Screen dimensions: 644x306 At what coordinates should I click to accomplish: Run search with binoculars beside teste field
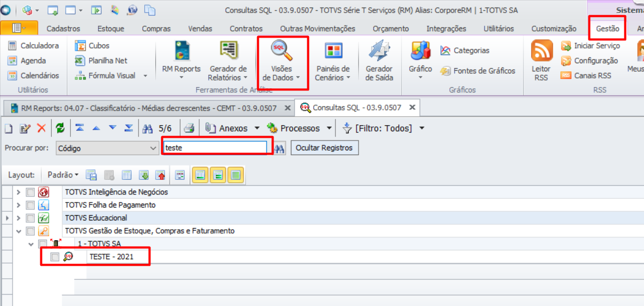click(x=280, y=148)
